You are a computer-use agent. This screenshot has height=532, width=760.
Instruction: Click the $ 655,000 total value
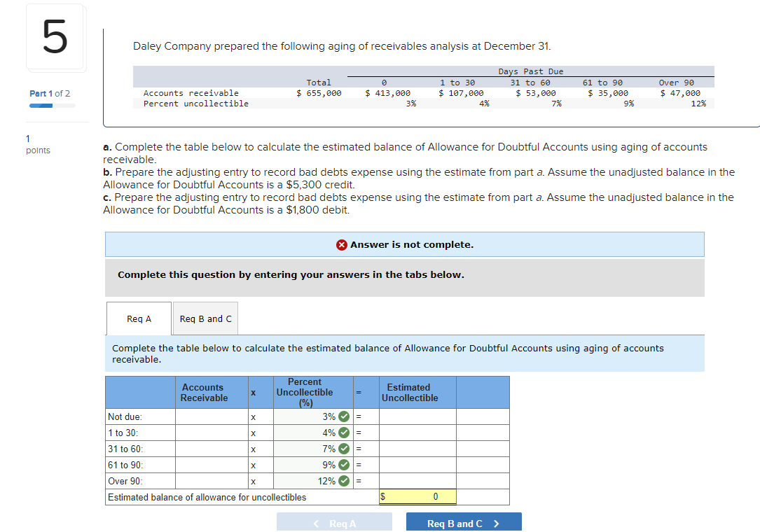pyautogui.click(x=319, y=93)
